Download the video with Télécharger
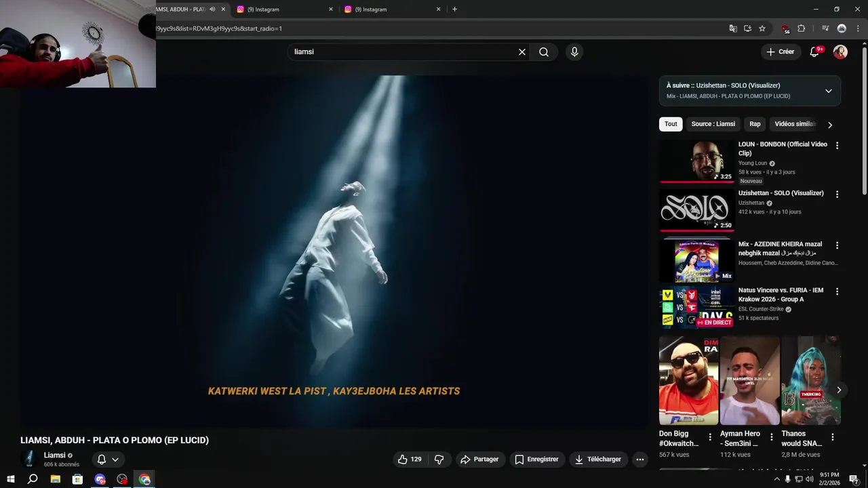 pos(598,460)
